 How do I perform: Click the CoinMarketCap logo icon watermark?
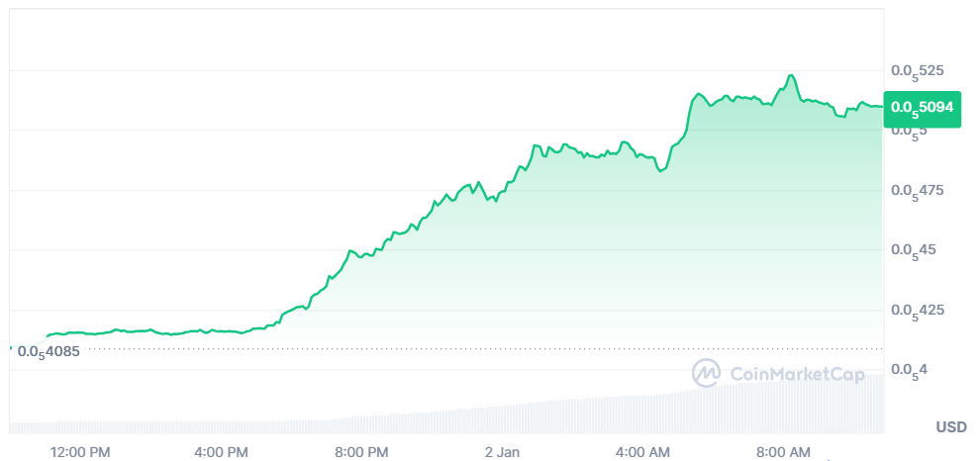[707, 373]
